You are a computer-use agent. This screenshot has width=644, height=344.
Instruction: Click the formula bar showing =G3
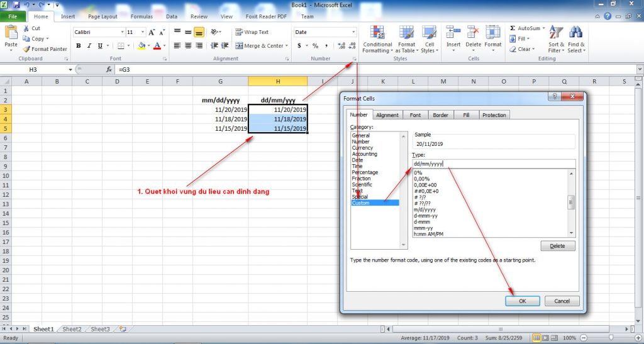pyautogui.click(x=375, y=70)
